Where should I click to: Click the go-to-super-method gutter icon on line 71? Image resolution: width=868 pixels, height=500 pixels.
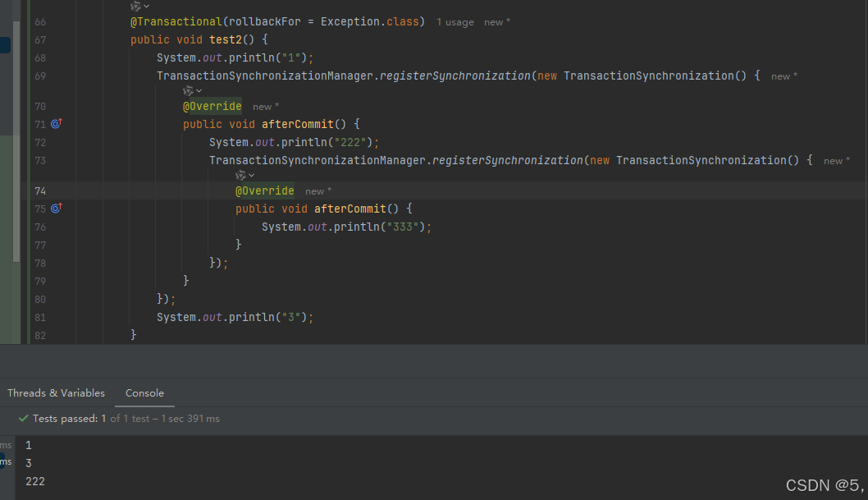[x=54, y=123]
